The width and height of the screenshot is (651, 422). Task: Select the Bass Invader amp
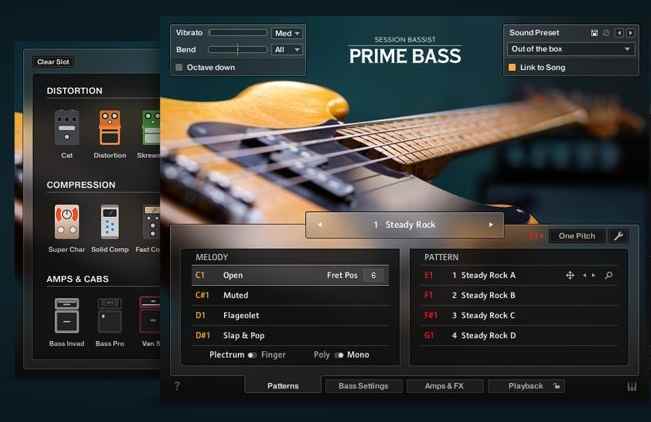coord(67,316)
